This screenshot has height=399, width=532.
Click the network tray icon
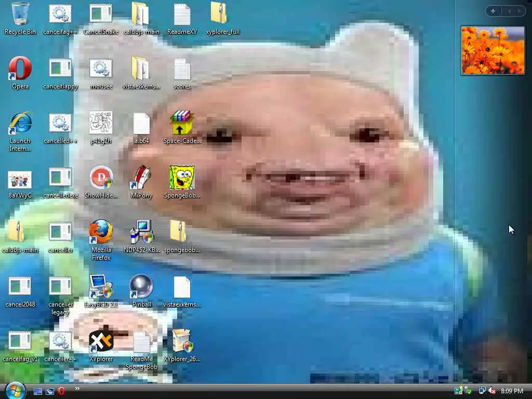point(482,391)
